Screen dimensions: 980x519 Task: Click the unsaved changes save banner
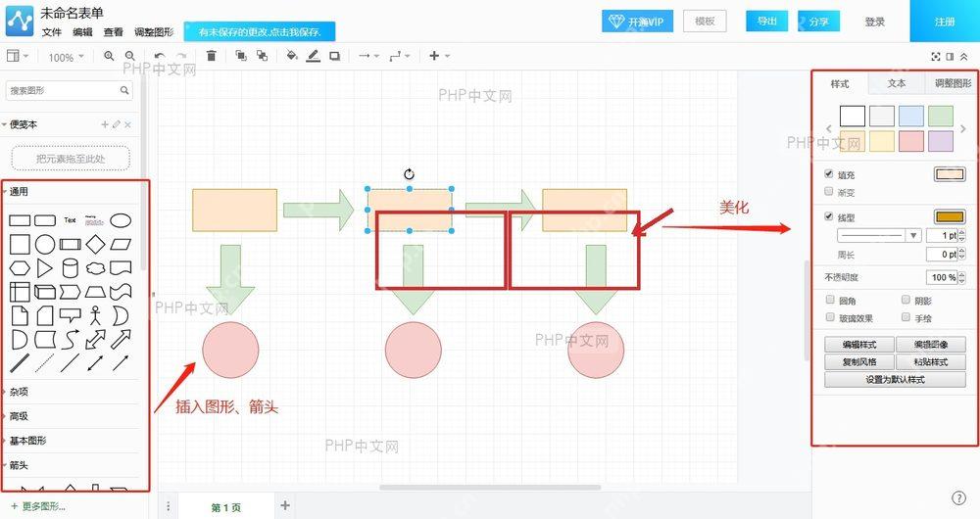(260, 32)
